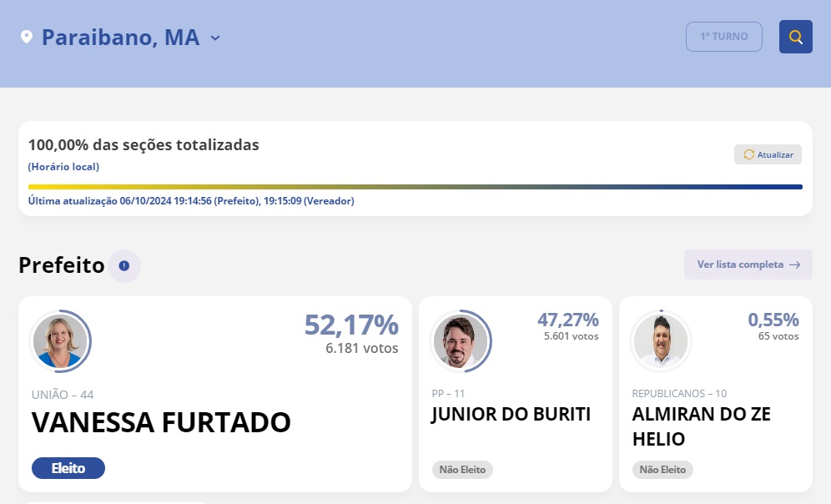Select the Paraibano, MA location title
Image resolution: width=831 pixels, height=504 pixels.
pyautogui.click(x=120, y=38)
